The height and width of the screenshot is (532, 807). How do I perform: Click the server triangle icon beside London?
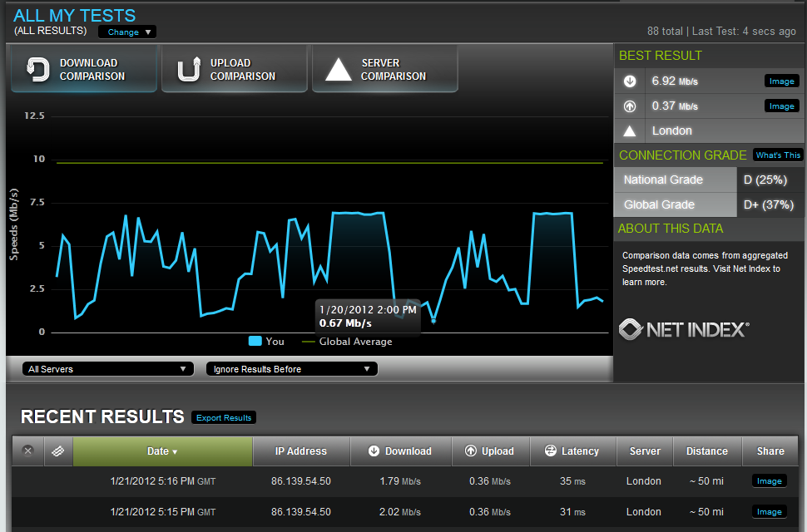[630, 131]
